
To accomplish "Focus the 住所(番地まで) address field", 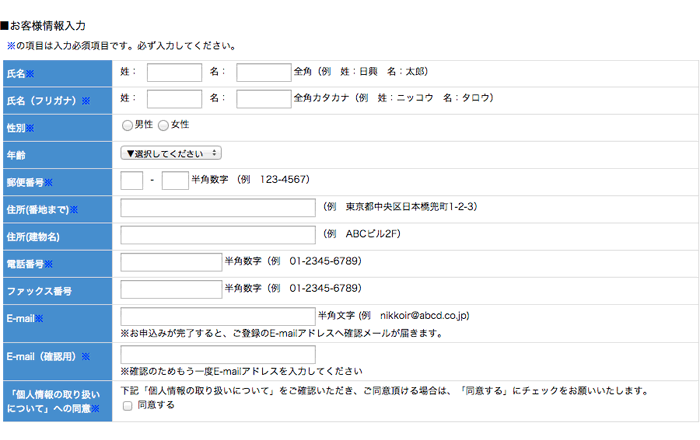I will [x=218, y=208].
